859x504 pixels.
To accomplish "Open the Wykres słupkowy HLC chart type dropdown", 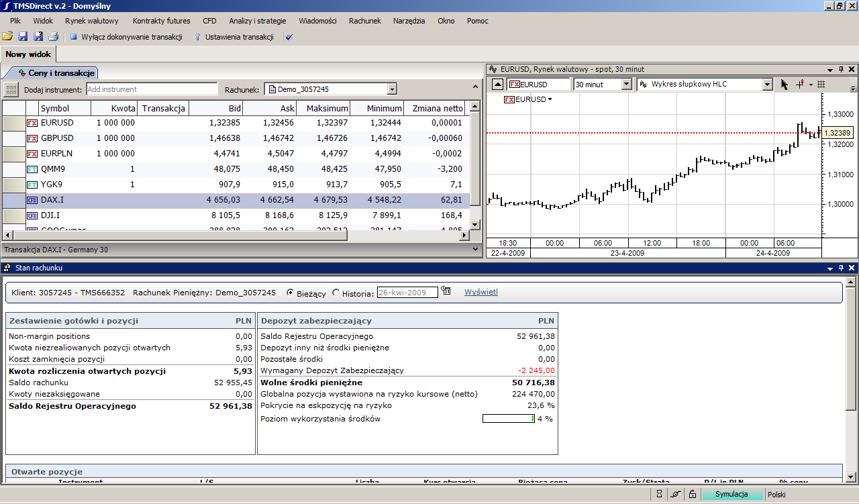I will [x=768, y=85].
